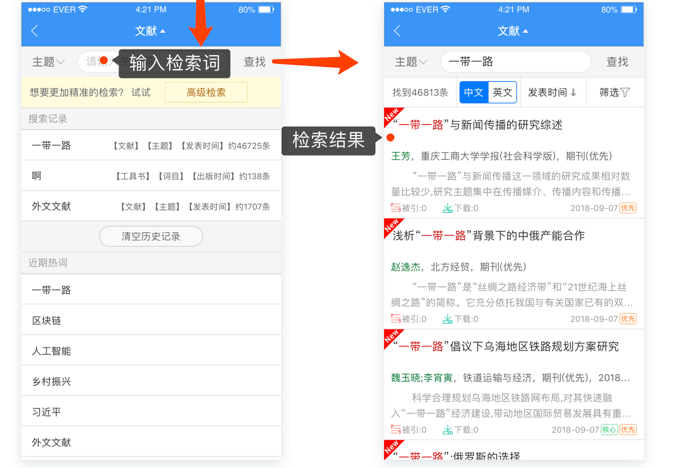Switch results to 中文

pyautogui.click(x=474, y=92)
